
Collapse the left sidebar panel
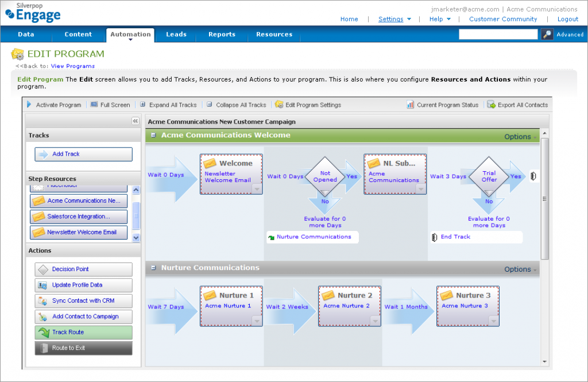point(136,121)
